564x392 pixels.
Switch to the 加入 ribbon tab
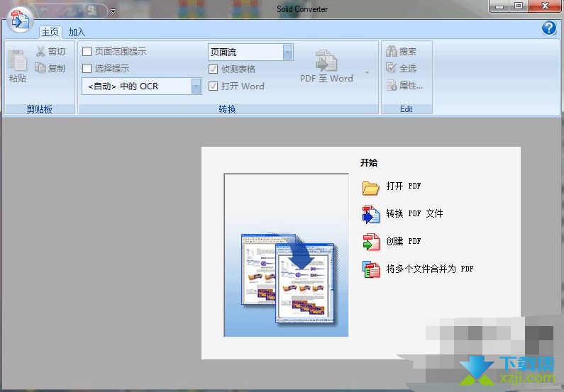tap(77, 32)
